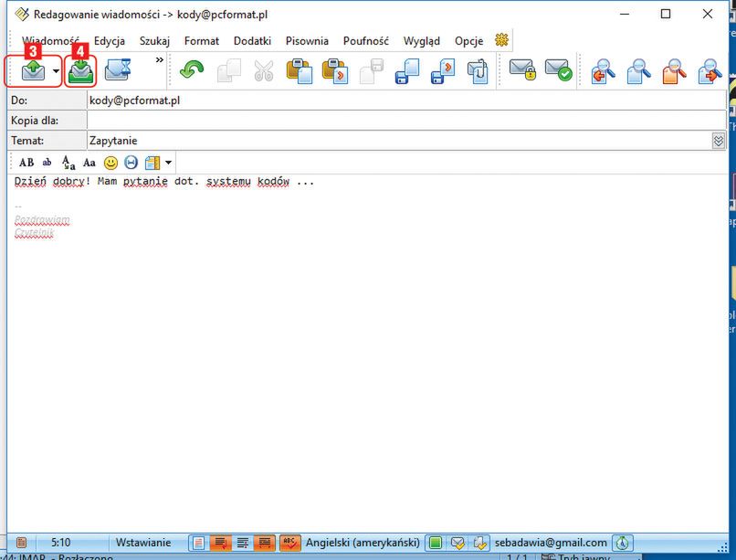Click the envelope with green checkmark icon
The width and height of the screenshot is (736, 560).
[x=558, y=71]
